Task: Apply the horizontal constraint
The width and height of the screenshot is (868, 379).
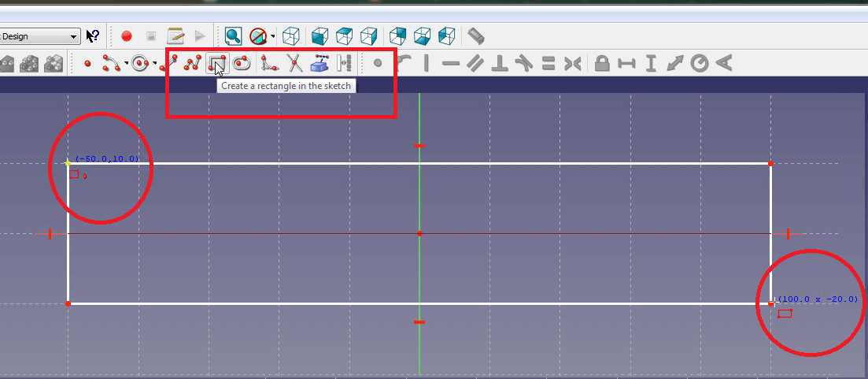Action: tap(451, 63)
